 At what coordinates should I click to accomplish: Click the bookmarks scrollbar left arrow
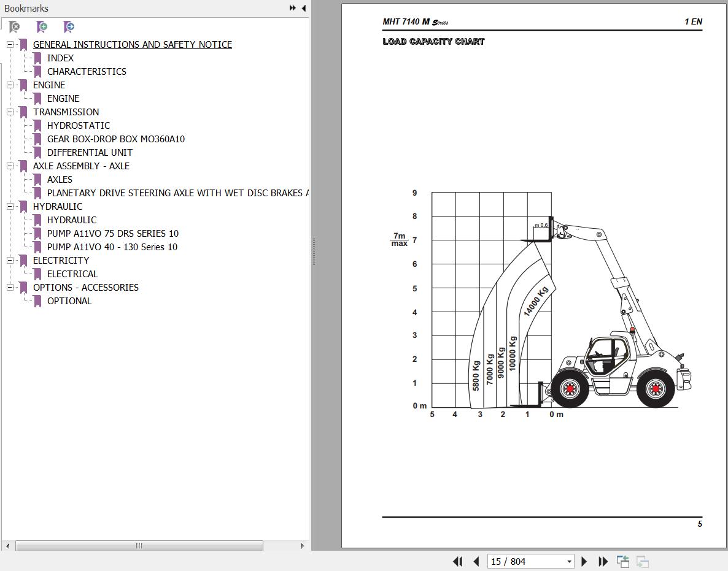(x=7, y=545)
